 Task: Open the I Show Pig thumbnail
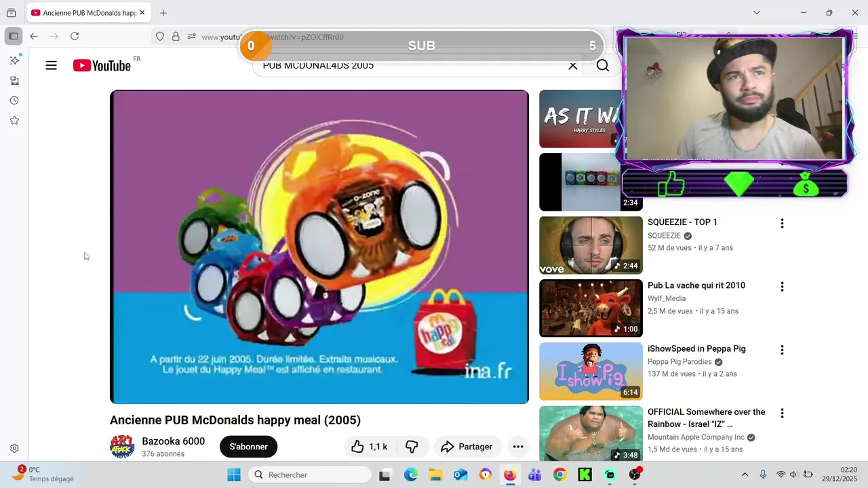click(x=591, y=371)
